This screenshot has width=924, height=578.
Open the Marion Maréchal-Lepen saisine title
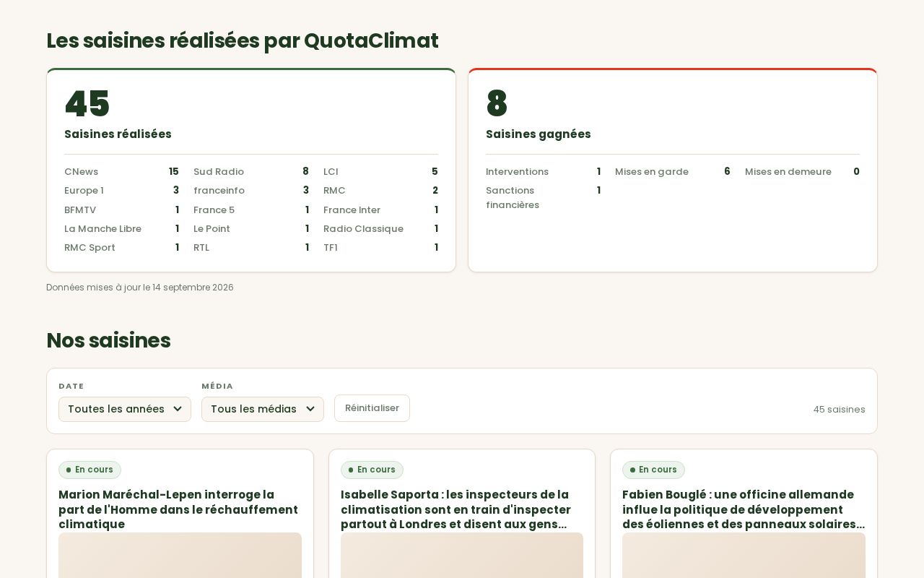[x=180, y=509]
